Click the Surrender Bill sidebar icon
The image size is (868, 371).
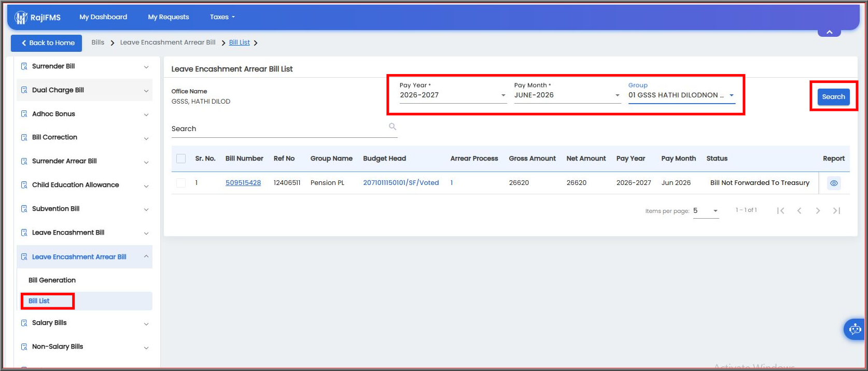(24, 66)
